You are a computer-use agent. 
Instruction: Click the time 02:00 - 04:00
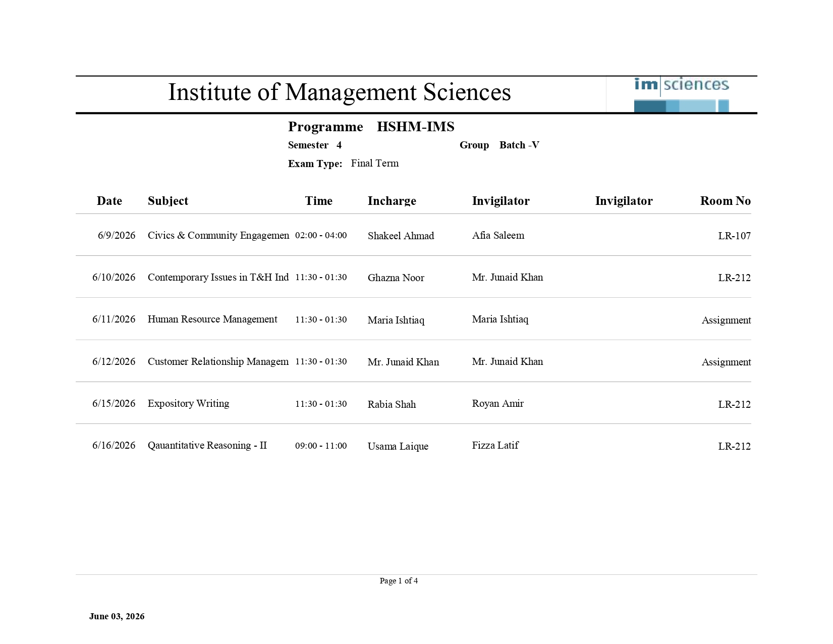click(x=321, y=235)
